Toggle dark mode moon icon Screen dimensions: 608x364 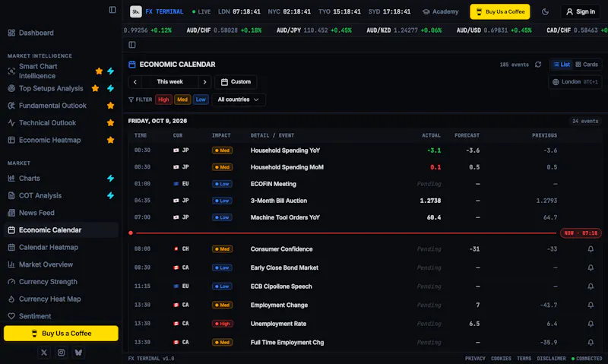[x=545, y=11]
